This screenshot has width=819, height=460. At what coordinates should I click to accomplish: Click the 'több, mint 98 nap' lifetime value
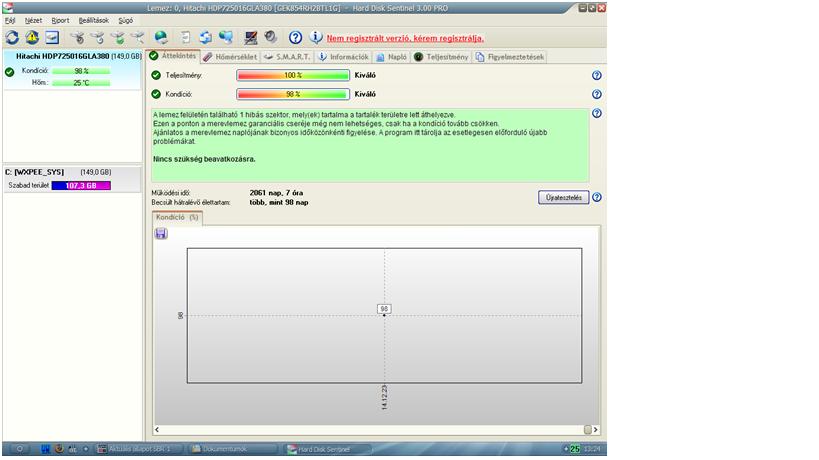coord(279,202)
